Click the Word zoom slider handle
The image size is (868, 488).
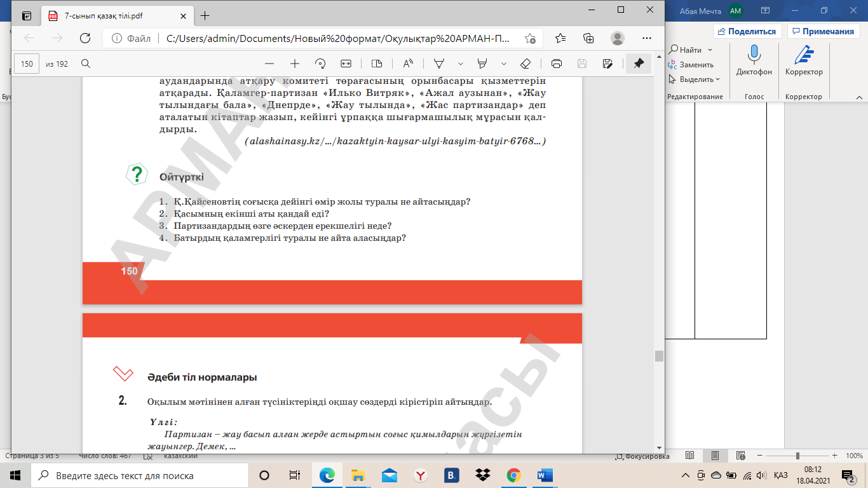coord(797,456)
